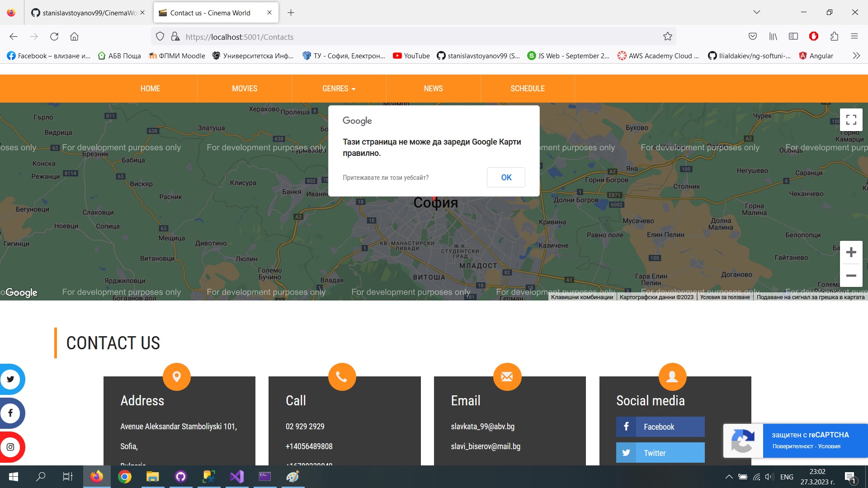The width and height of the screenshot is (868, 488).
Task: Click the SCHEDULE navigation tab
Action: click(527, 89)
